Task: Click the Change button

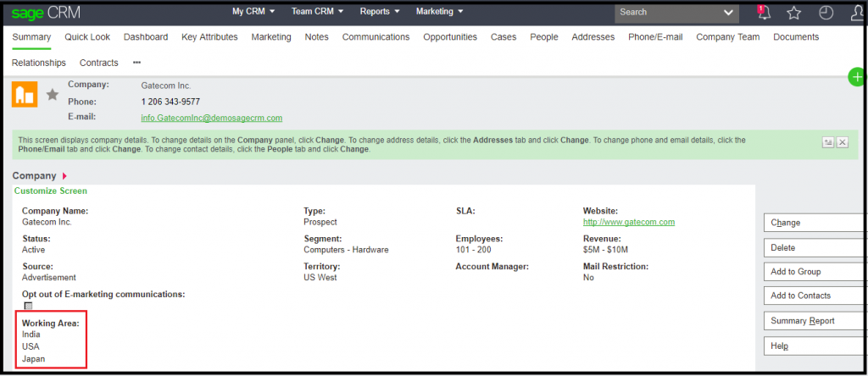Action: [x=815, y=223]
